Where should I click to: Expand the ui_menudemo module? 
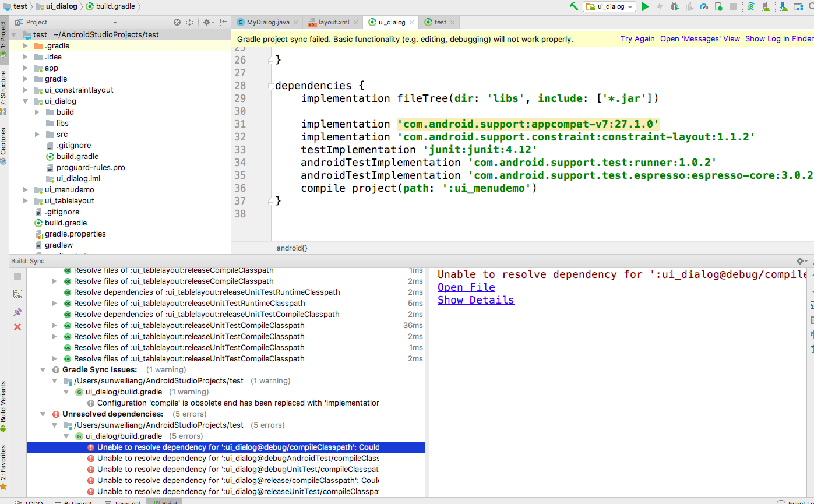point(25,189)
